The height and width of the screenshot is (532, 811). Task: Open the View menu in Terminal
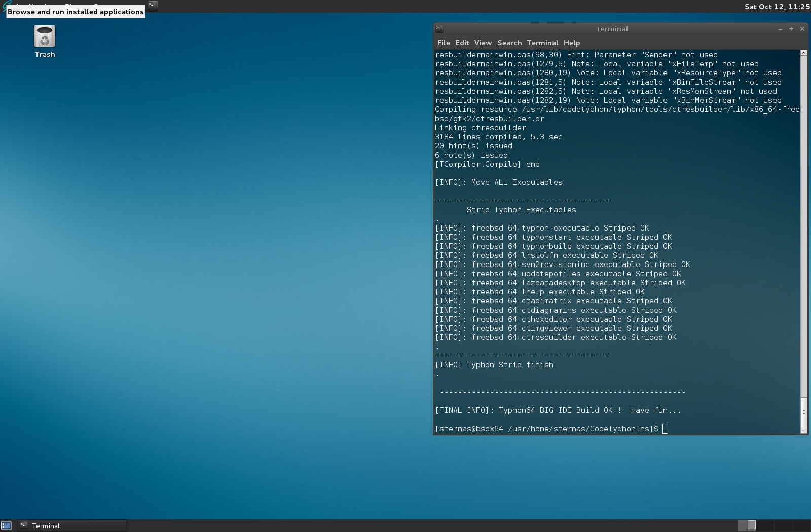click(x=483, y=43)
